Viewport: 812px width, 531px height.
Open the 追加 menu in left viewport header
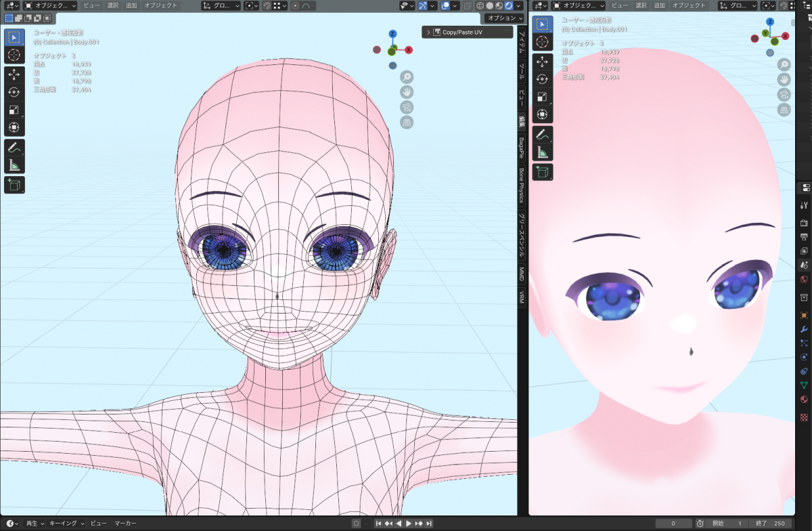[x=131, y=5]
